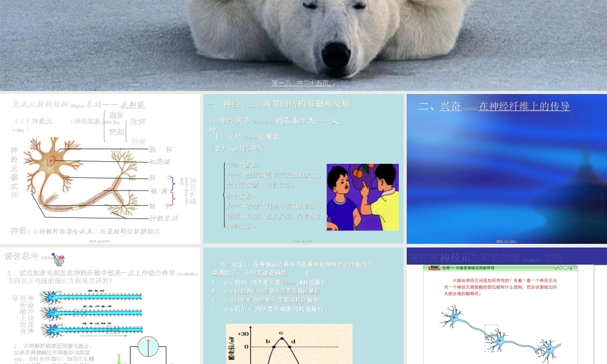The height and width of the screenshot is (364, 607).
Task: Click the dashed selection box around the synapse
Action: [x=491, y=337]
